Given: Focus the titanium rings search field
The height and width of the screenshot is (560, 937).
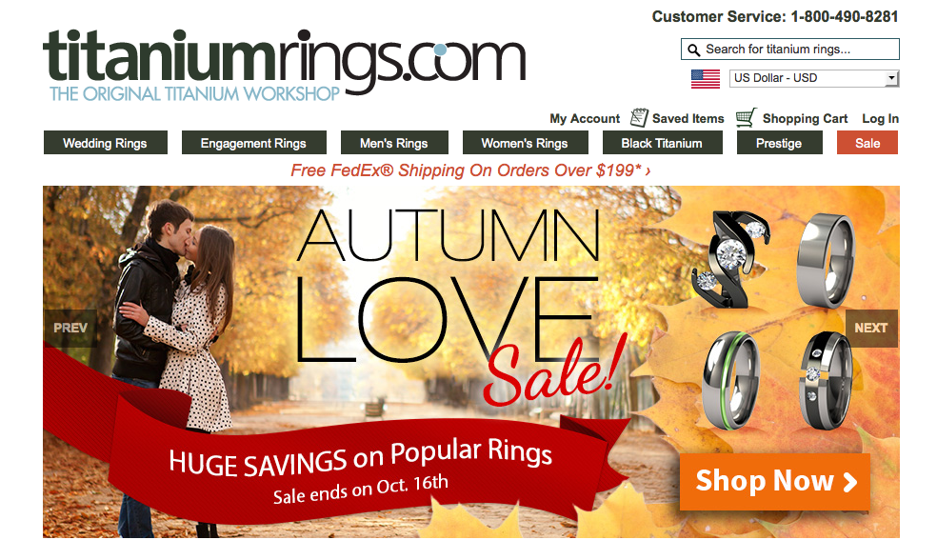Looking at the screenshot, I should (790, 49).
